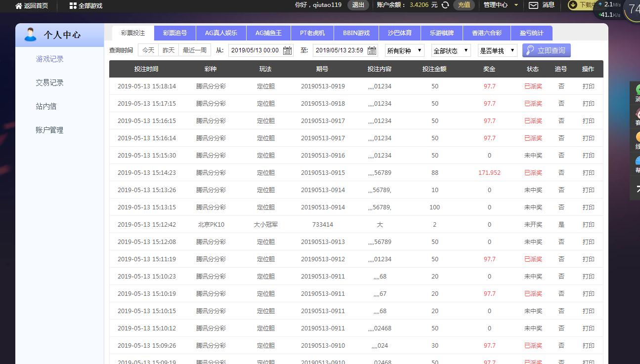Select the 昨天 time filter
640x364 pixels.
[x=169, y=50]
